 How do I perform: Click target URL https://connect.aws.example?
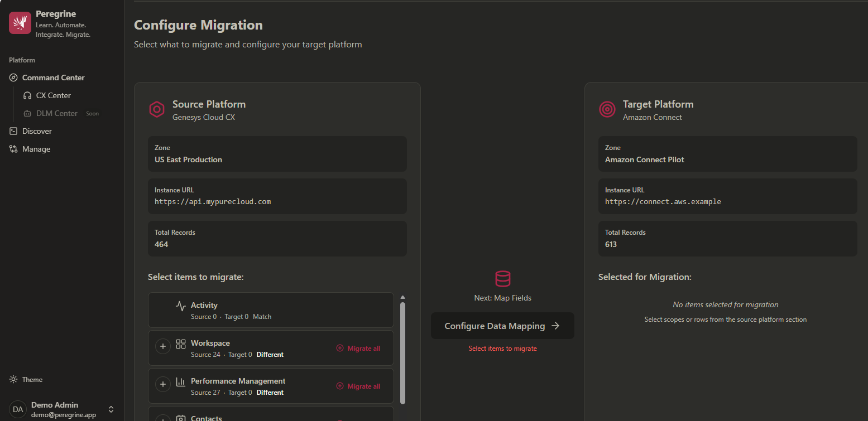pos(663,202)
